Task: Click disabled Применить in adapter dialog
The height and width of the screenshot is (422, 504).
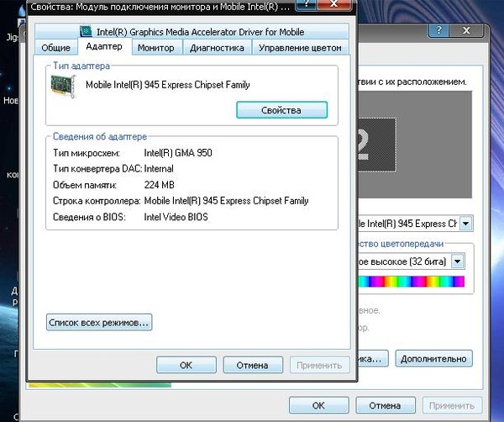Action: pos(319,365)
